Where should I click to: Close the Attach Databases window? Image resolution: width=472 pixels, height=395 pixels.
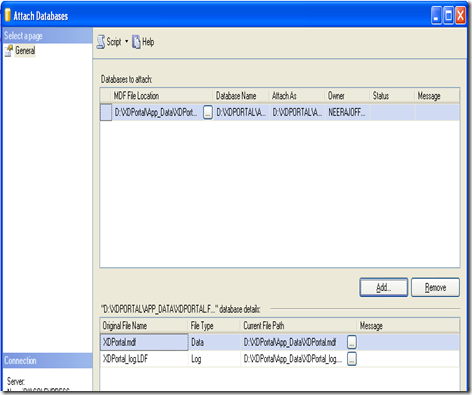pos(460,16)
